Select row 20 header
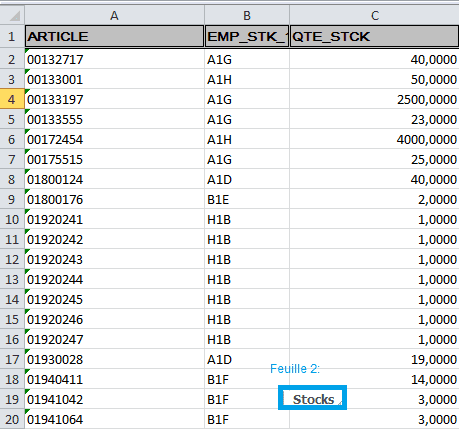The height and width of the screenshot is (429, 462). 12,419
